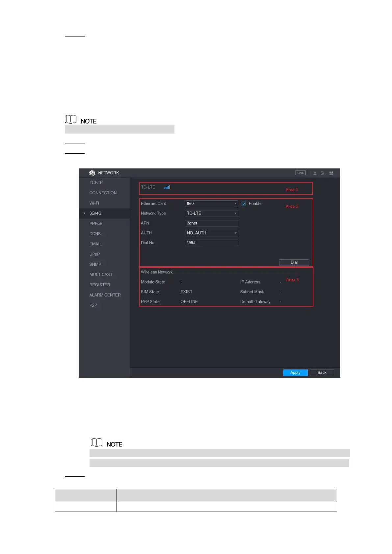The height and width of the screenshot is (554, 392).
Task: Click the Subnet Mask label
Action: (252, 292)
